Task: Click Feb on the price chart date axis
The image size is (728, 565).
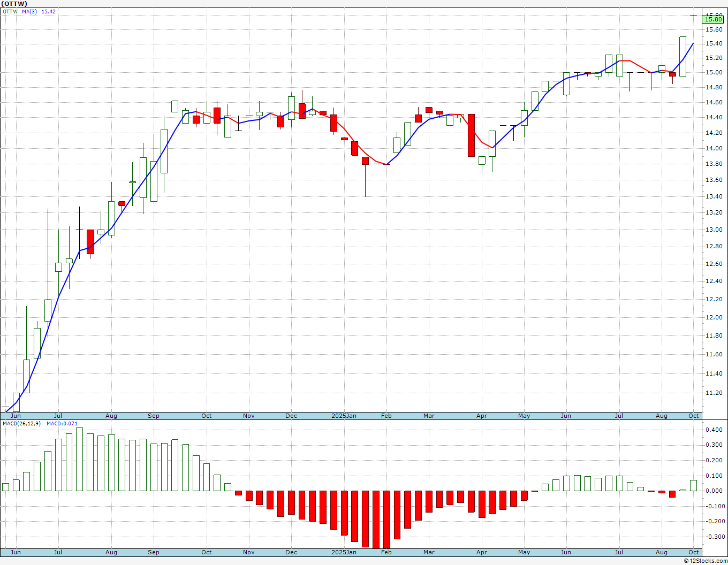Action: pyautogui.click(x=386, y=416)
